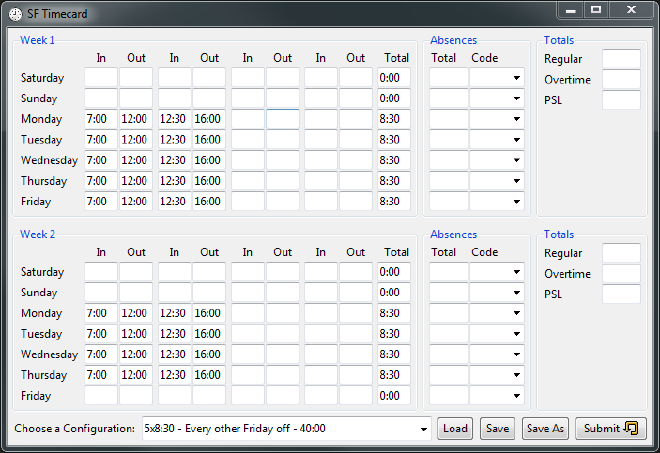The width and height of the screenshot is (660, 453).
Task: Click Week 1 PSL totals field
Action: click(621, 100)
